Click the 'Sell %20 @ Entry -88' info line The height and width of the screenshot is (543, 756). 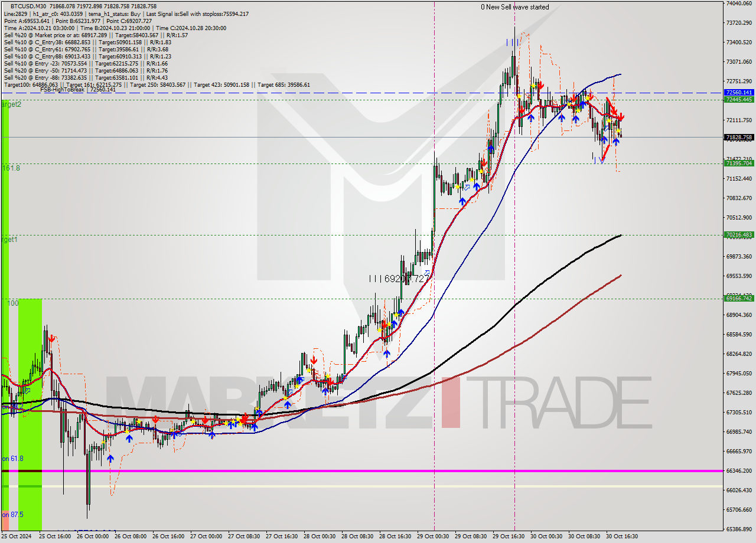click(86, 77)
